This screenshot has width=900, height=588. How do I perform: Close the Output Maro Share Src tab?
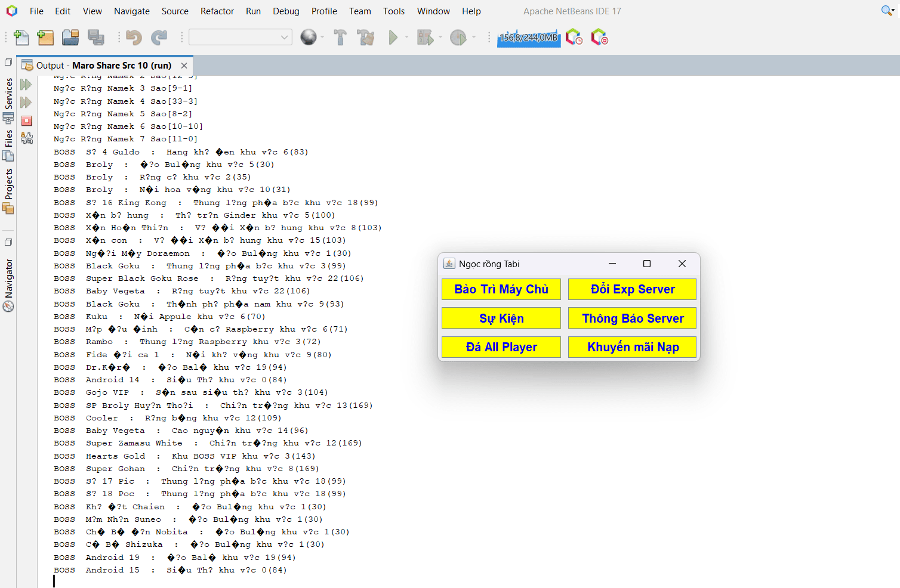(184, 66)
